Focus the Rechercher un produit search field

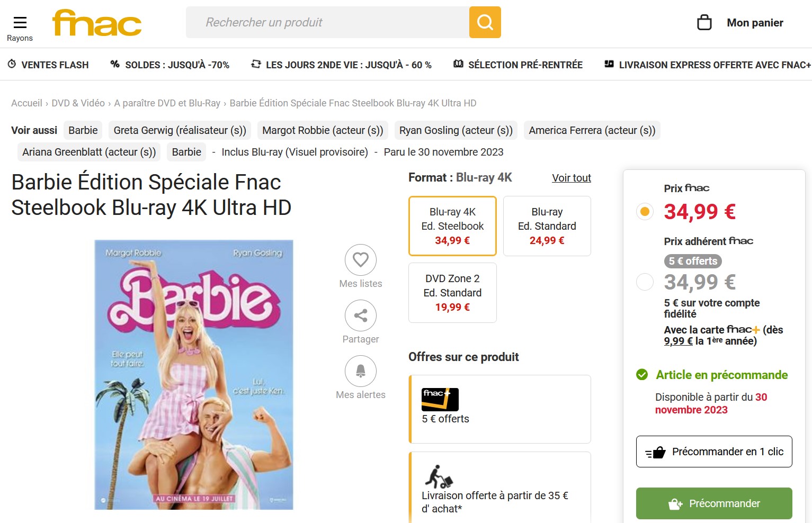click(x=327, y=22)
